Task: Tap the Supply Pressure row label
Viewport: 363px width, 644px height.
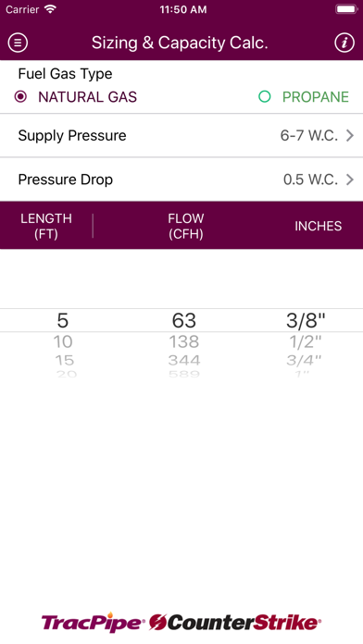Action: coord(72,135)
